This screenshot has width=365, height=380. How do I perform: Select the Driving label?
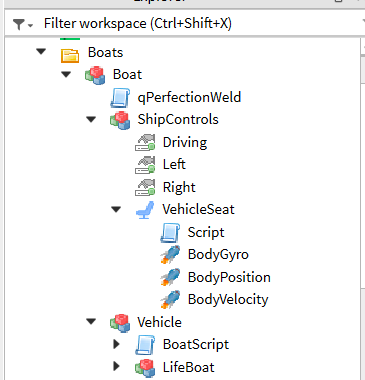[185, 143]
